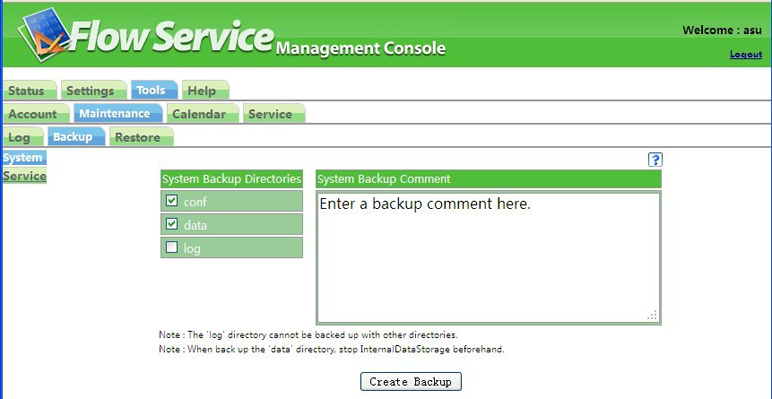Click the System Backup Comment header
Screen dimensions: 772x399
point(488,179)
